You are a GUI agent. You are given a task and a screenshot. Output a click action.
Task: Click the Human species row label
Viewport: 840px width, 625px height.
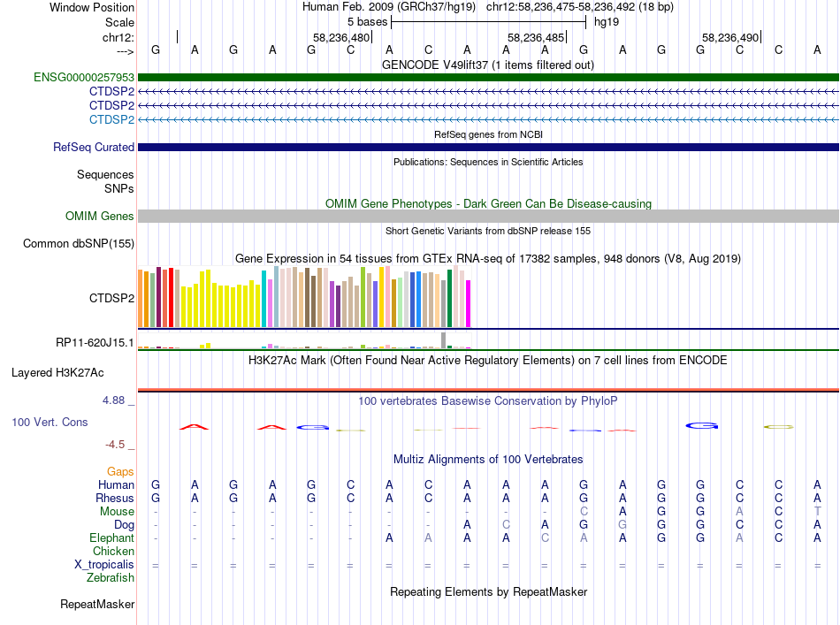pos(116,484)
